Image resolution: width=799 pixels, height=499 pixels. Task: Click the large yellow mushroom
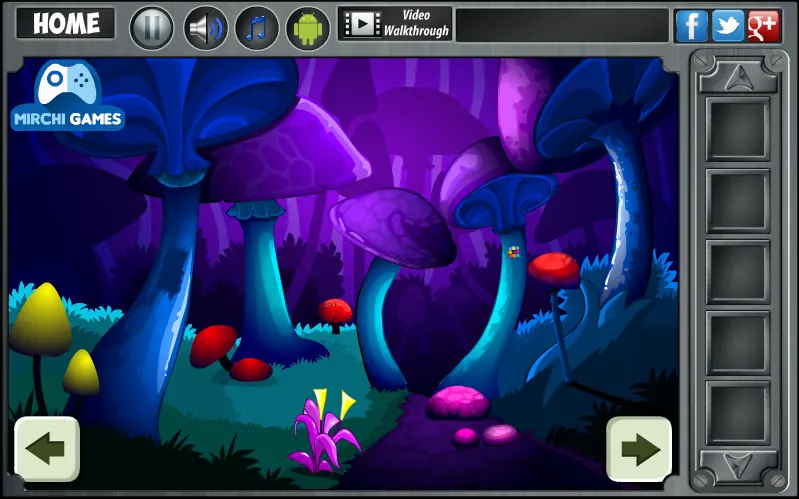pyautogui.click(x=41, y=321)
